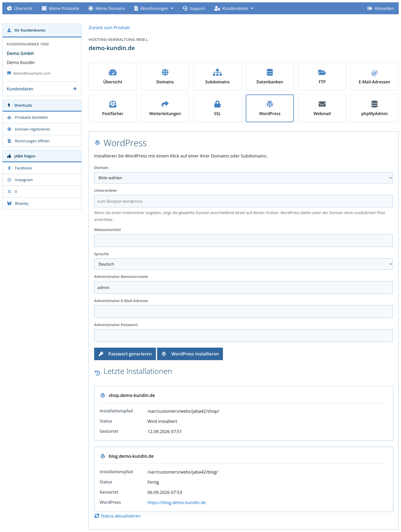Open the SSL lock tile

[x=217, y=108]
